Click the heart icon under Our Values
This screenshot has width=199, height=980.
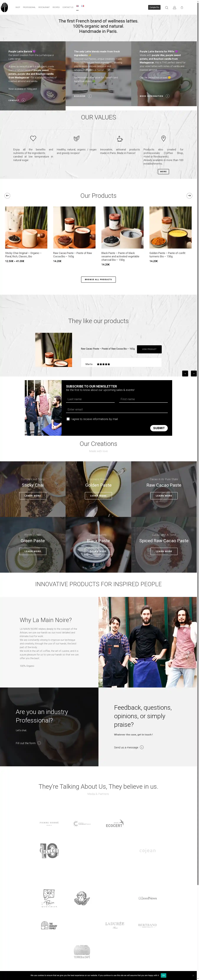click(33, 139)
